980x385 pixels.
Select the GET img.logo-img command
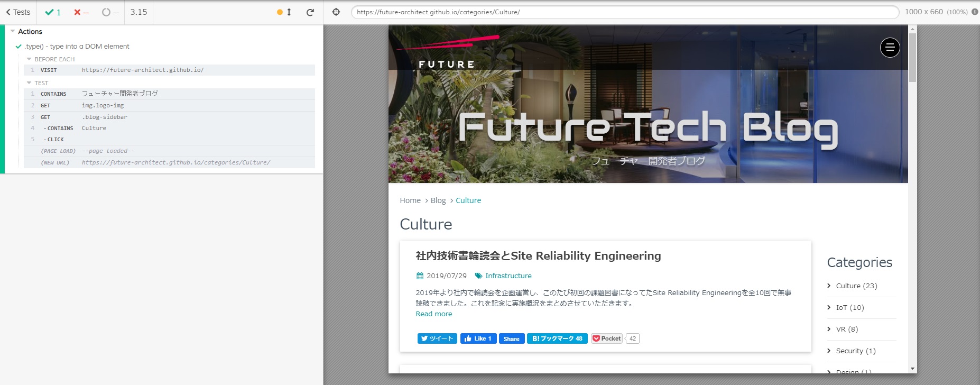[169, 105]
